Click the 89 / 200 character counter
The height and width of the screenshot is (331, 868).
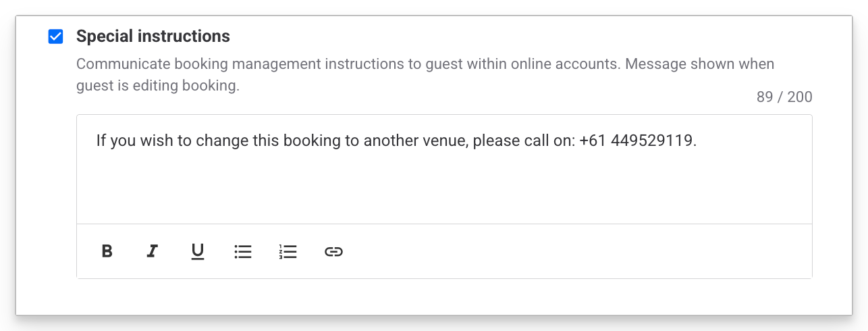[x=784, y=97]
